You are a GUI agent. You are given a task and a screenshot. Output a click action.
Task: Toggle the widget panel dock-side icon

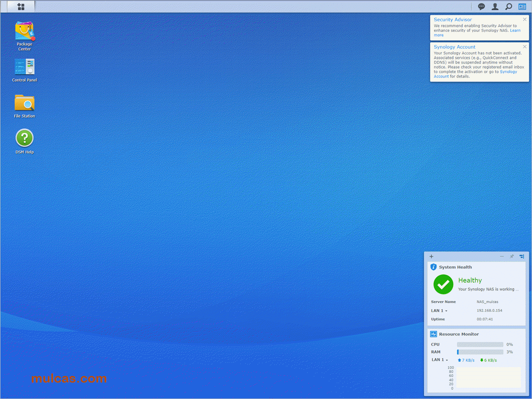(522, 257)
